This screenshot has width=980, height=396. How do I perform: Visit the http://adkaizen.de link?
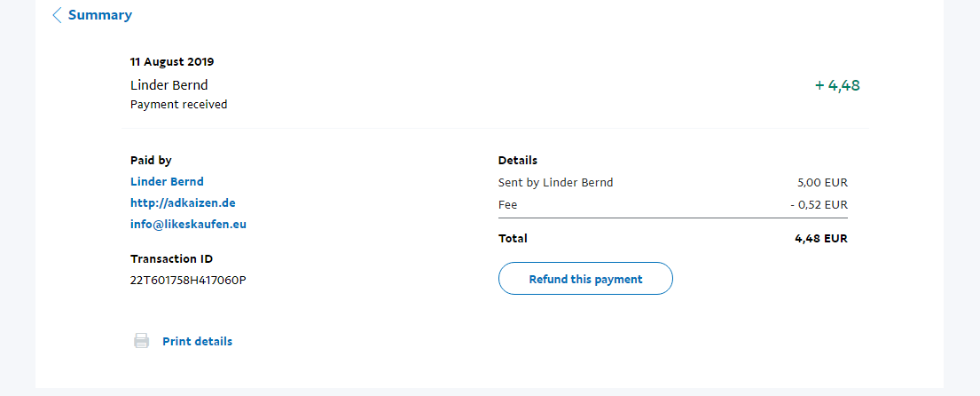[183, 203]
